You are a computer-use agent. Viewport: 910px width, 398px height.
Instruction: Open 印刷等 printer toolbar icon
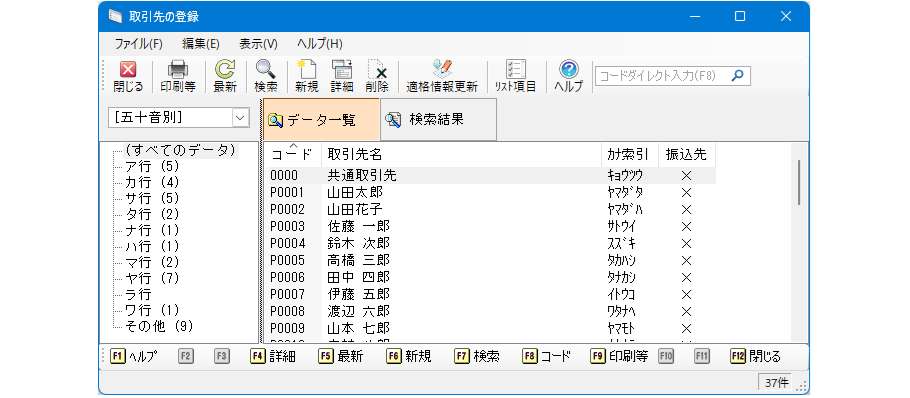coord(178,77)
